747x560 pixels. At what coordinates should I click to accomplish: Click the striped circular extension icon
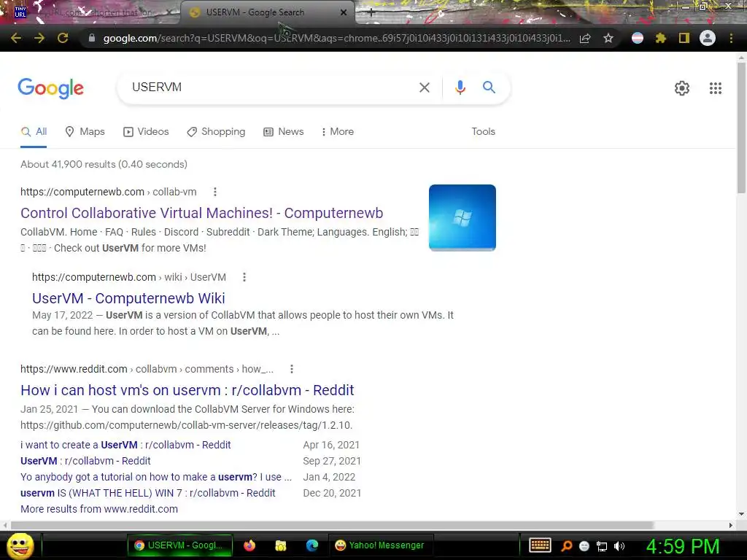coord(638,38)
